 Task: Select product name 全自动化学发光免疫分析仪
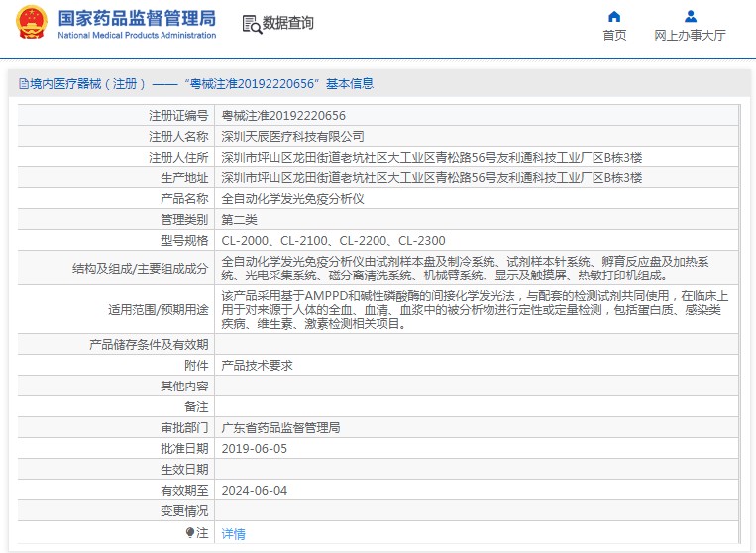tap(292, 198)
